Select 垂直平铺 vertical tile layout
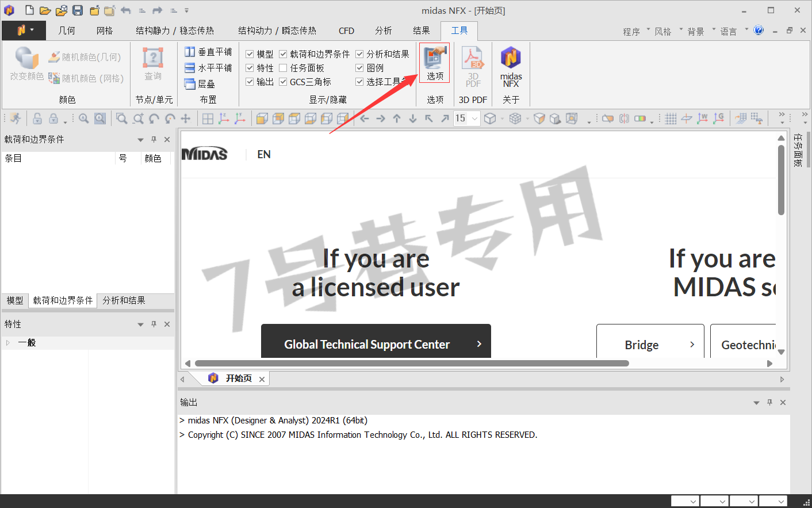The image size is (812, 508). tap(208, 52)
